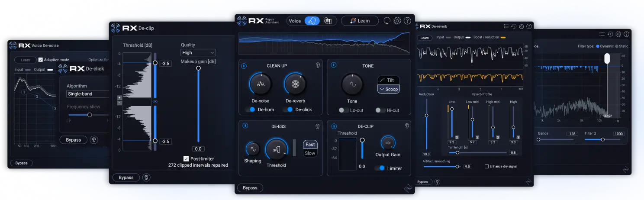Image resolution: width=644 pixels, height=200 pixels.
Task: Click Bypass in the Repair Assistant panel
Action: 250,188
